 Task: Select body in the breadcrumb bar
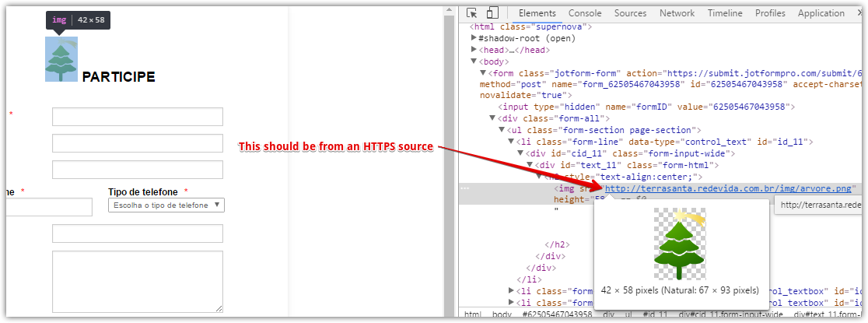coord(502,314)
